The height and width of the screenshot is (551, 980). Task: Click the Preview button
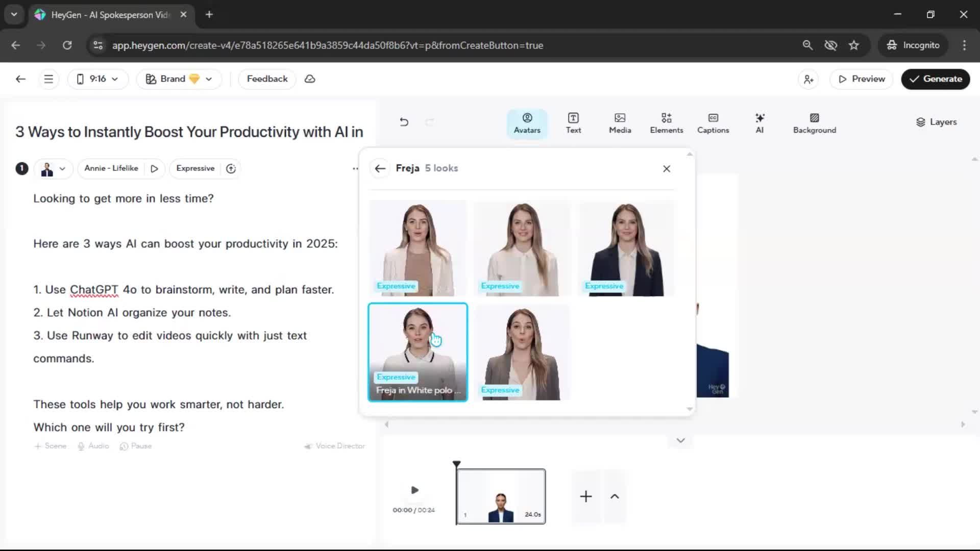tap(861, 79)
